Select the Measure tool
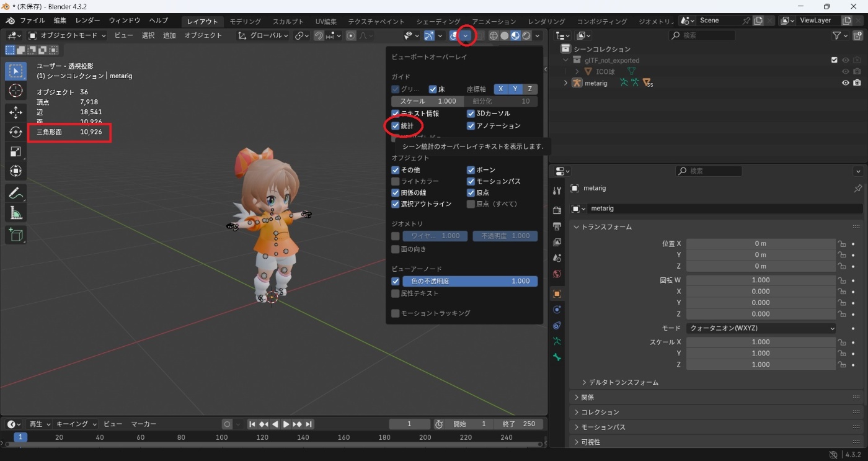 pos(16,213)
